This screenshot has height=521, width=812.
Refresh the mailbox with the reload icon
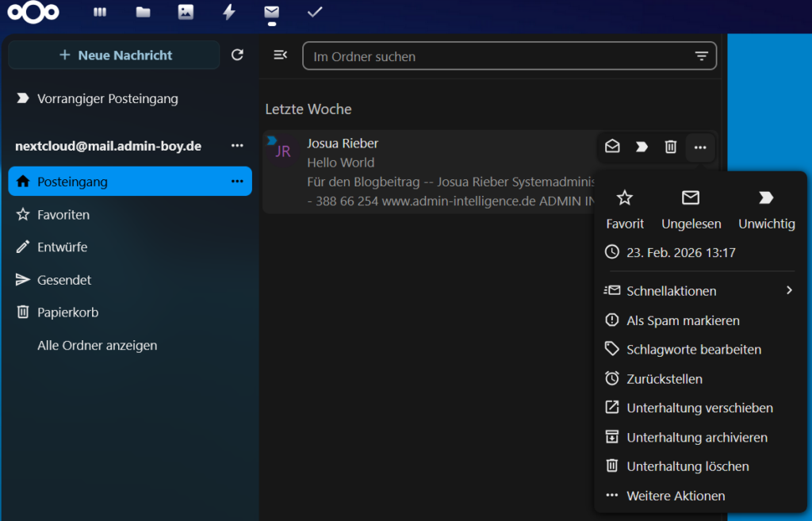coord(237,55)
